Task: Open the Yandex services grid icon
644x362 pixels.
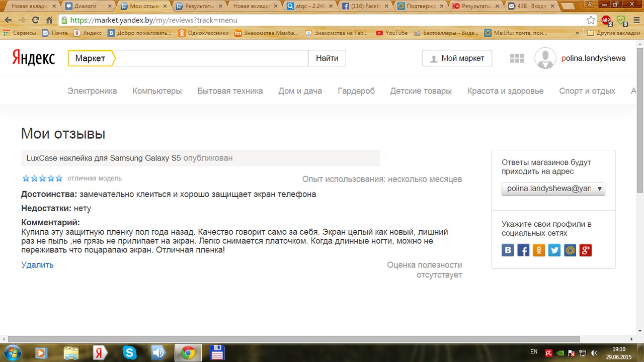Action: coord(517,58)
